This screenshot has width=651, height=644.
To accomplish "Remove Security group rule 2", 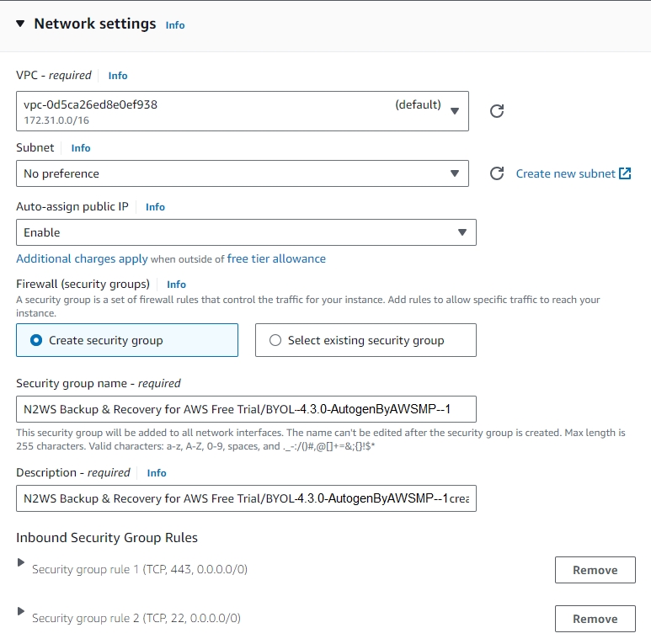I will pos(595,619).
